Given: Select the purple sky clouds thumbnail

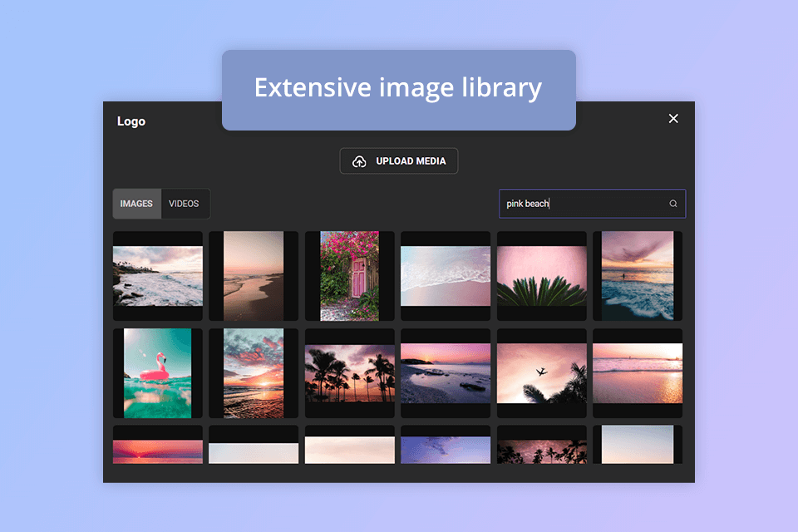Looking at the screenshot, I should coord(446,445).
